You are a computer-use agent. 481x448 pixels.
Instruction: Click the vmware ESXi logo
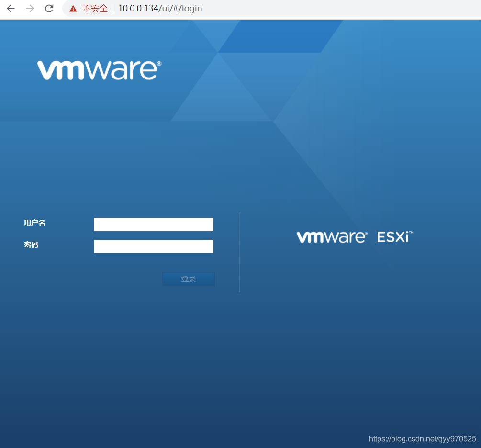pos(355,237)
